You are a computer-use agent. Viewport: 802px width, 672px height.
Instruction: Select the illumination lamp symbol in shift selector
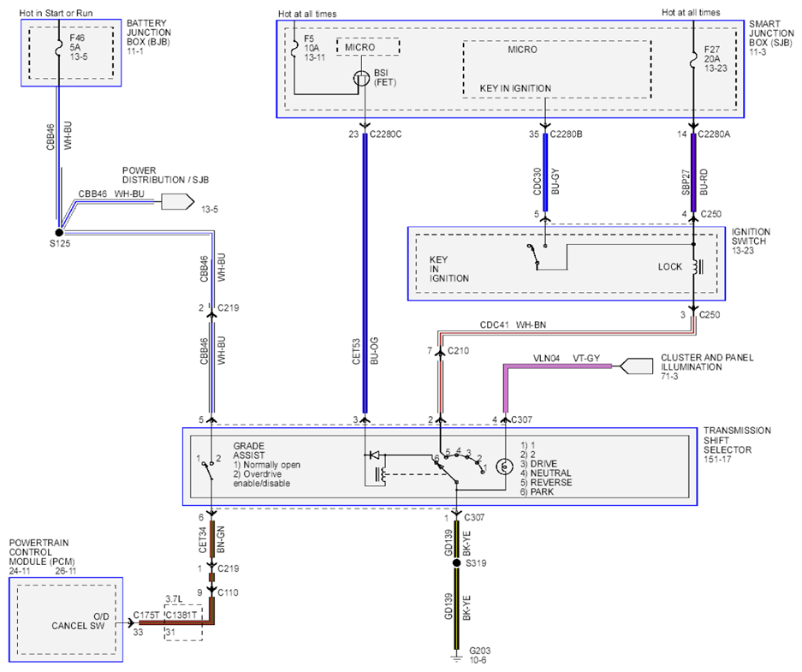pyautogui.click(x=505, y=467)
